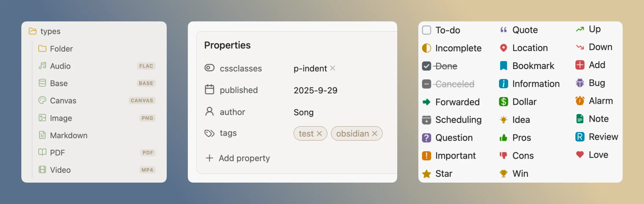Click the Video film strip icon
This screenshot has height=204, width=644.
coord(42,170)
